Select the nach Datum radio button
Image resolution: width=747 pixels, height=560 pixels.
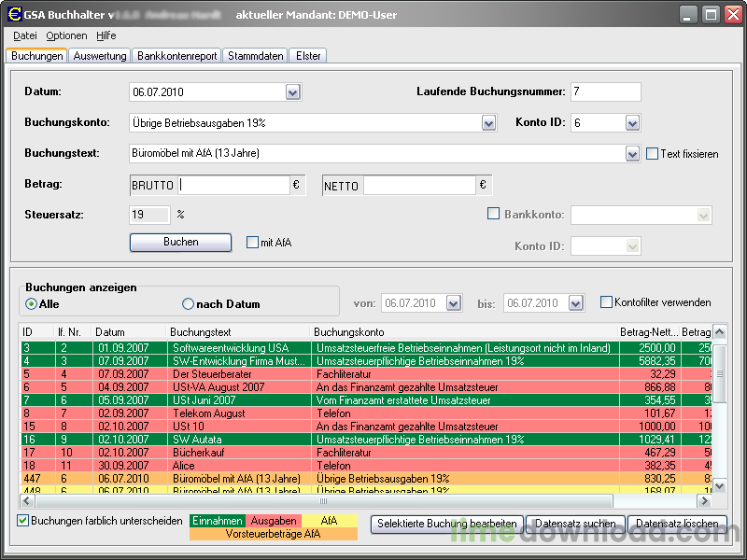[188, 304]
